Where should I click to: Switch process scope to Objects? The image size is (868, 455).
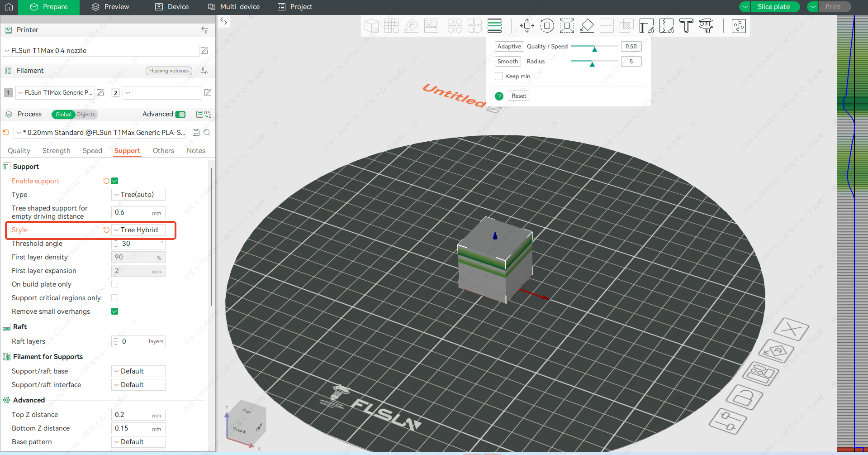point(86,115)
